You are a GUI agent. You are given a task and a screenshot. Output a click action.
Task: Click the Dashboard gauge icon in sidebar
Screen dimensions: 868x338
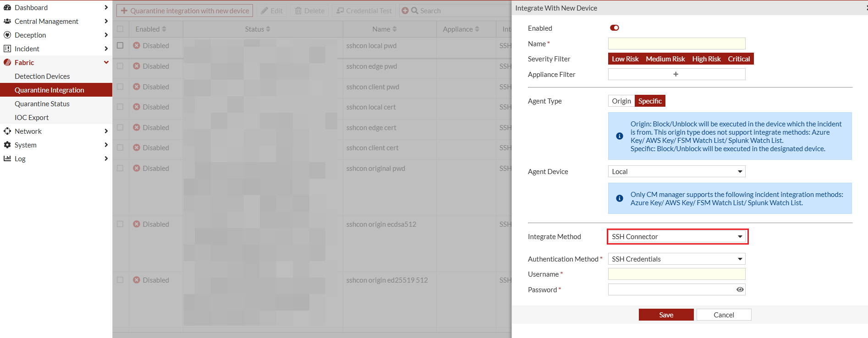click(x=7, y=8)
